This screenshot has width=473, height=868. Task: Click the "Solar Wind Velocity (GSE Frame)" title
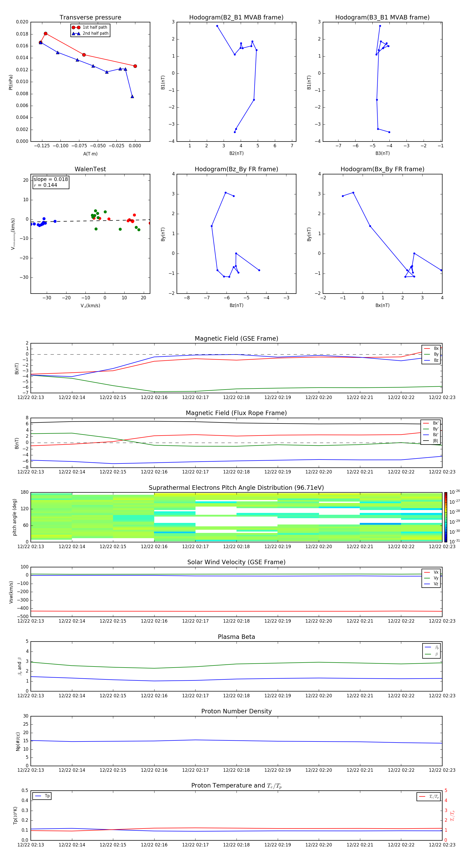point(236,562)
